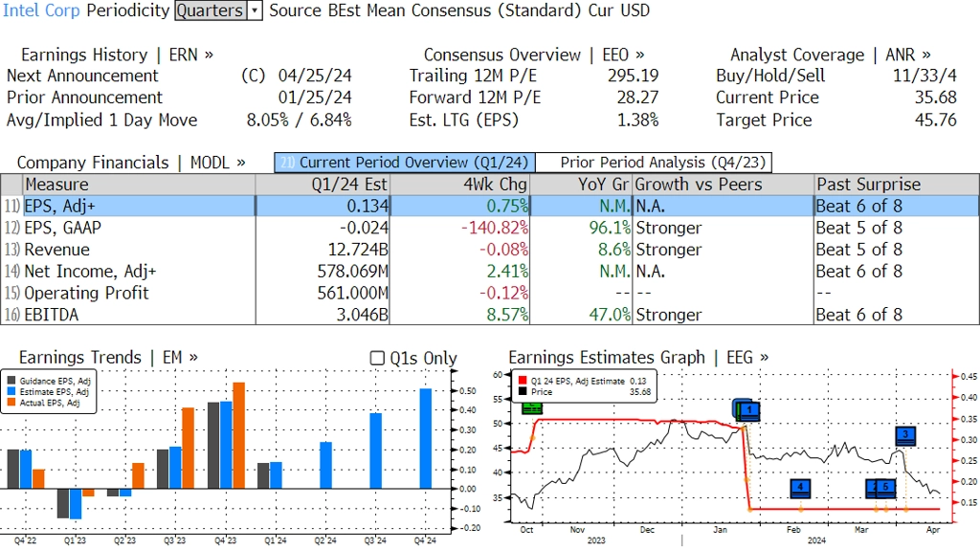Open the Intel Corp security link
Viewport: 980px width, 549px height.
[x=41, y=11]
